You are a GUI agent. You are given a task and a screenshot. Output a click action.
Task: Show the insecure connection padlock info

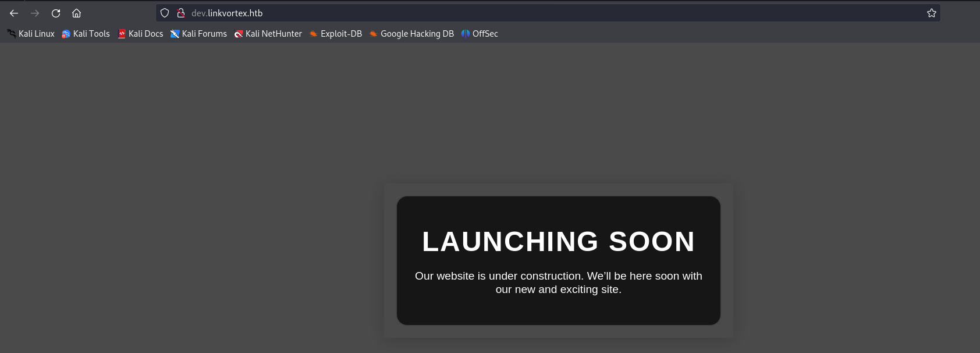[x=181, y=13]
